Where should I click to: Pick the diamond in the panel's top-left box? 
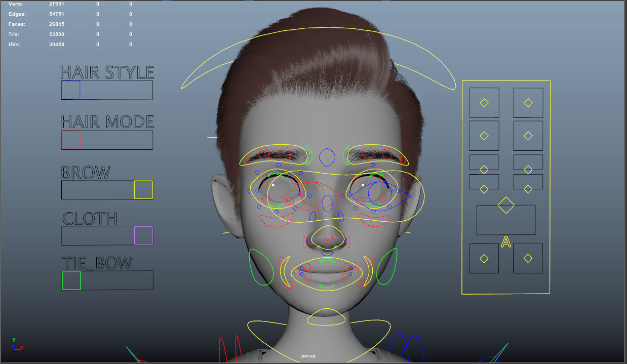coord(484,103)
